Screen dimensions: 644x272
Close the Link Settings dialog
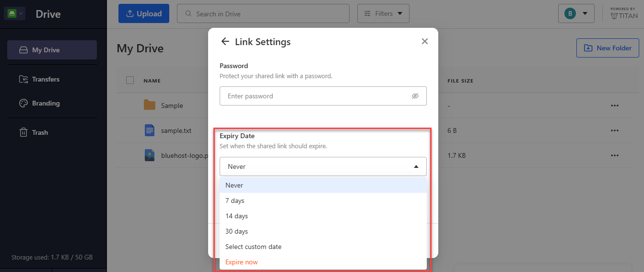pos(424,42)
